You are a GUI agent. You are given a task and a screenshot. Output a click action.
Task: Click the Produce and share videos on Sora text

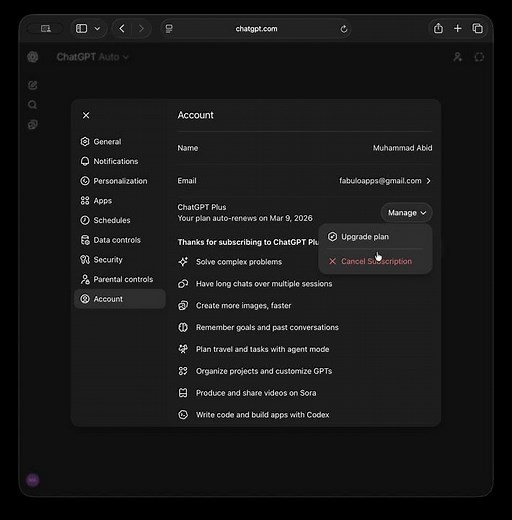click(256, 393)
